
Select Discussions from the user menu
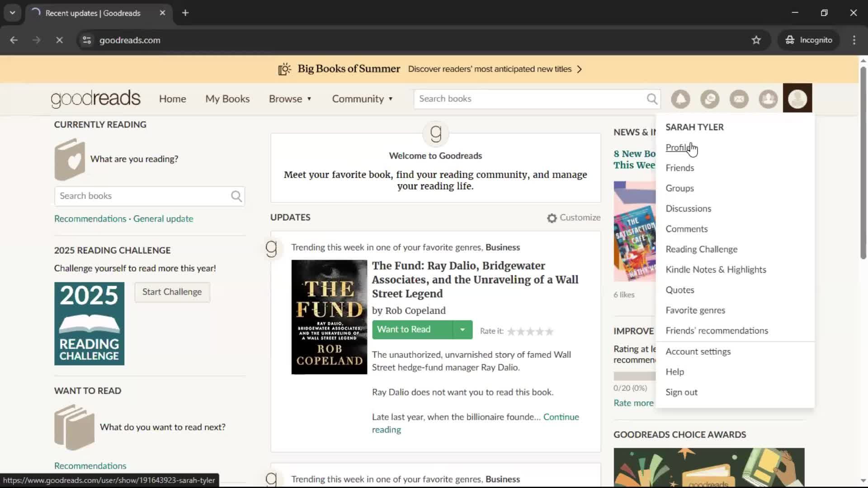point(689,209)
